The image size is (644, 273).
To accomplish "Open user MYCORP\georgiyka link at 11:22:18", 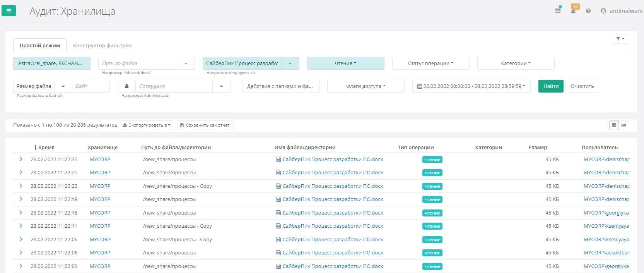I will pos(606,213).
